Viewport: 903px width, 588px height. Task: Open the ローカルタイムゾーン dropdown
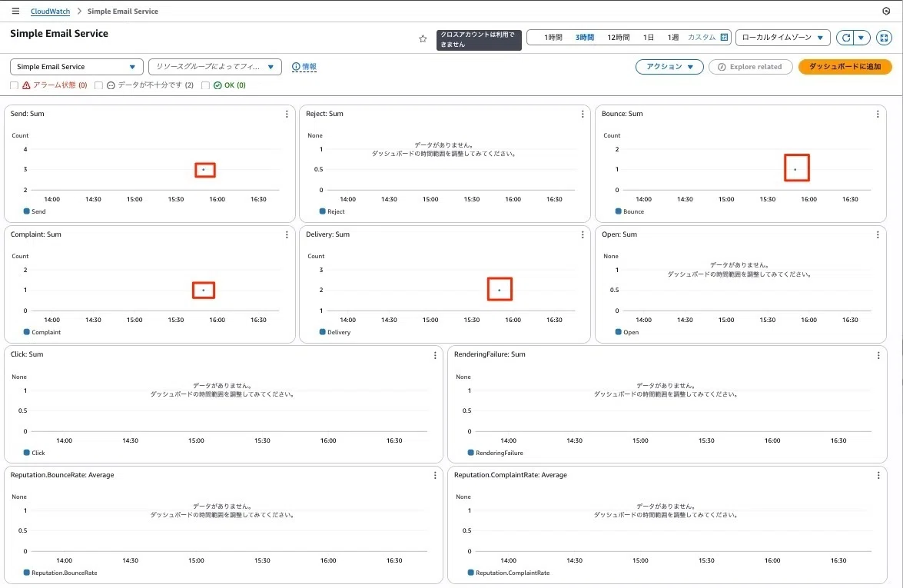[x=782, y=38]
